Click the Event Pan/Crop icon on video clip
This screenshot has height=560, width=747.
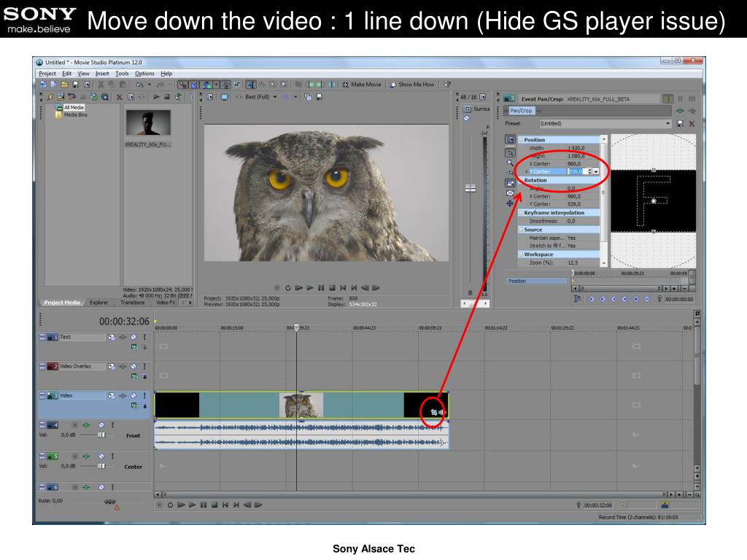point(433,412)
